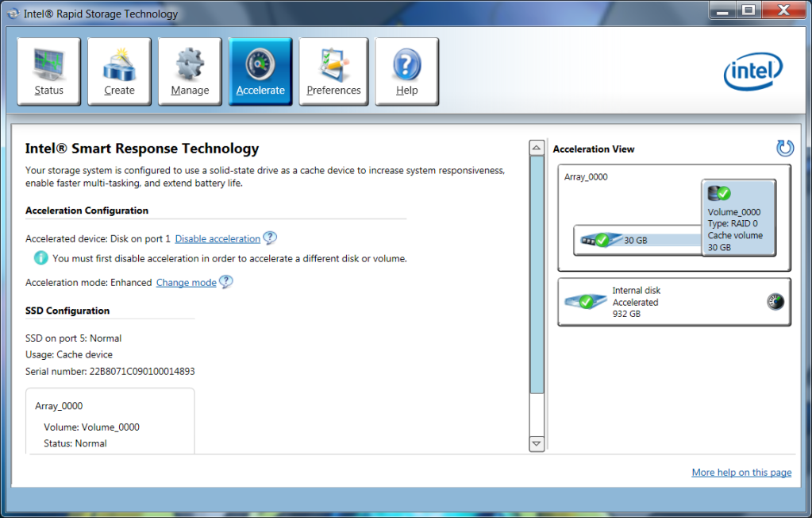This screenshot has width=812, height=518.
Task: Click scrollbar down arrow
Action: tap(537, 444)
